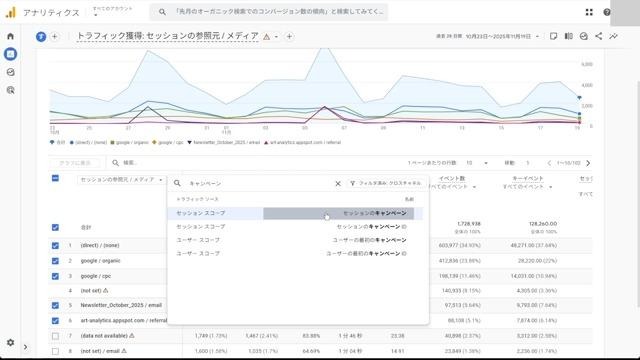
Task: Open the session source / medium dimension dropdown
Action: tap(121, 180)
